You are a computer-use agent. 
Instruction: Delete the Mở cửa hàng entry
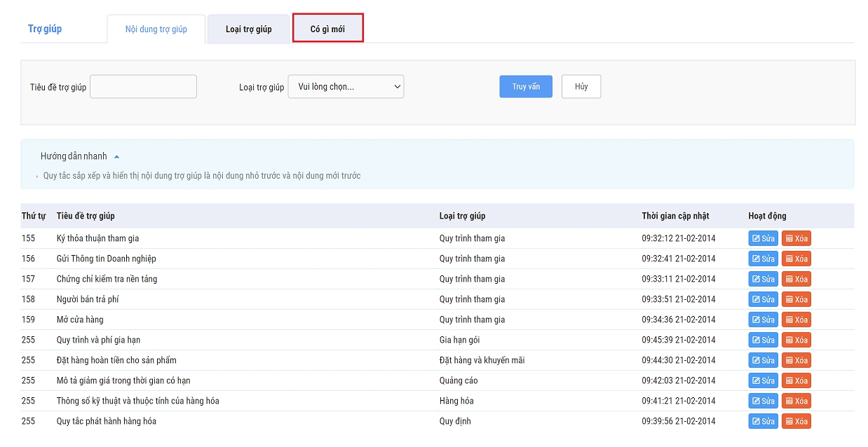(x=796, y=319)
